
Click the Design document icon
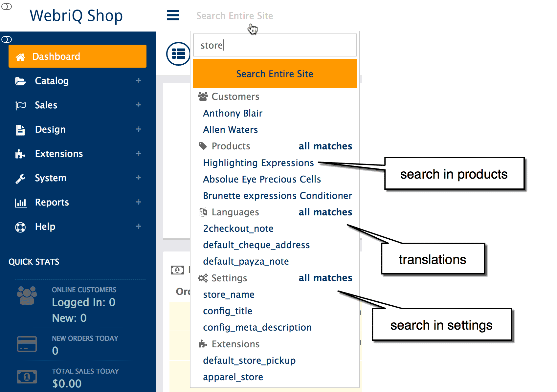click(x=20, y=130)
